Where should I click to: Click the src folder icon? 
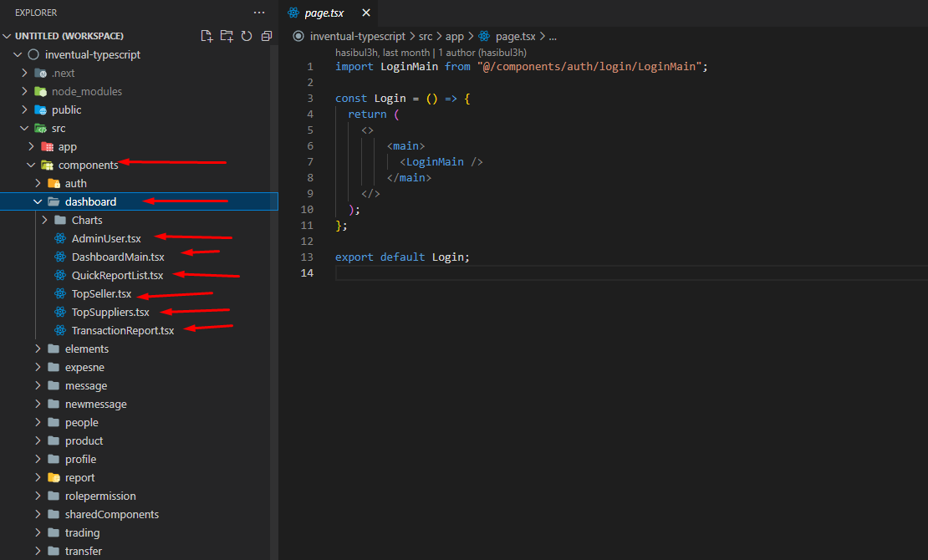tap(41, 129)
